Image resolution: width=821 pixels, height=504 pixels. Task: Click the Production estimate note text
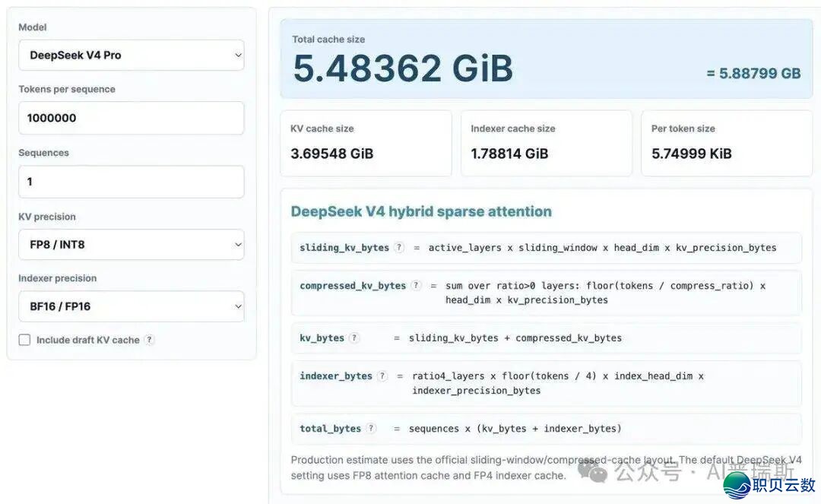[546, 468]
